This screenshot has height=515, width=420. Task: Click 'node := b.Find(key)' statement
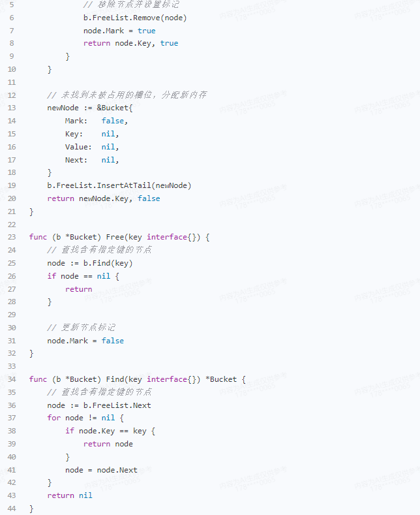[90, 264]
